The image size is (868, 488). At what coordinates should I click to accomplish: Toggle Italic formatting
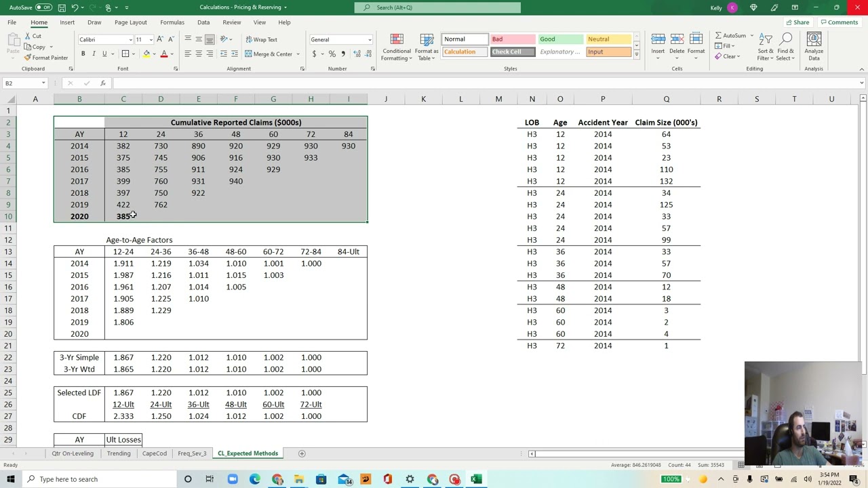click(x=94, y=54)
